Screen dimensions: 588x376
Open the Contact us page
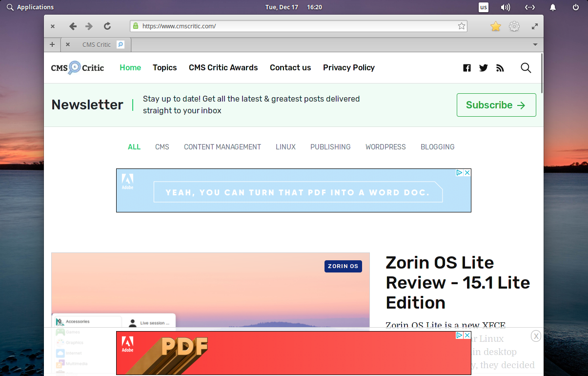(290, 67)
